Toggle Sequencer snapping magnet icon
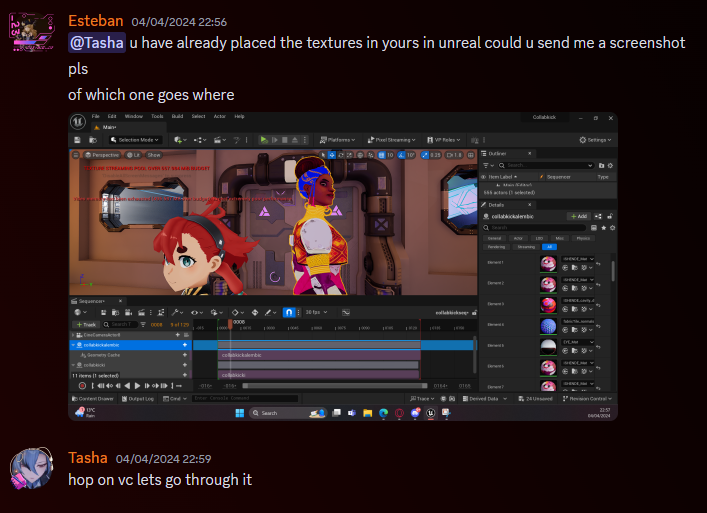 pos(289,312)
